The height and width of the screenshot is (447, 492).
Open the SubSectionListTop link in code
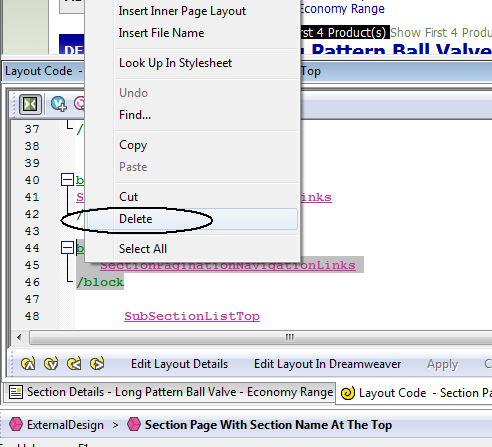(x=192, y=316)
